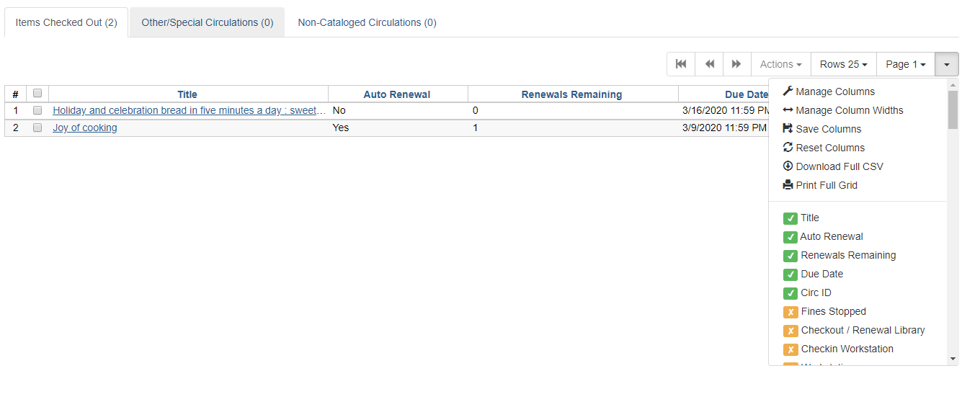Enable the Checkin Workstation column

[790, 349]
